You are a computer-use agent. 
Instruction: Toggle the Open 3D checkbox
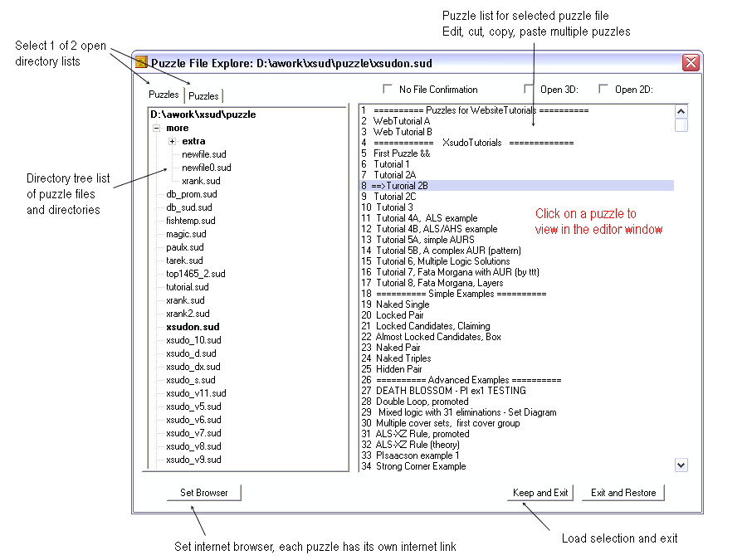(529, 89)
